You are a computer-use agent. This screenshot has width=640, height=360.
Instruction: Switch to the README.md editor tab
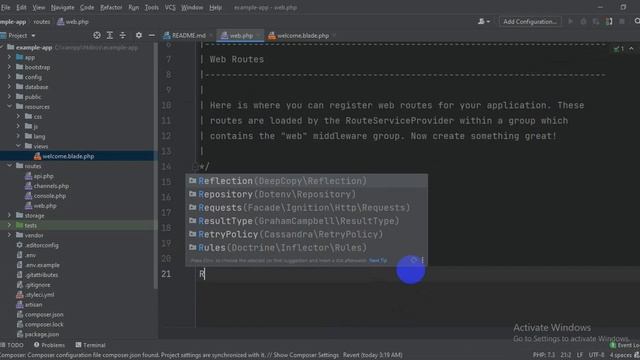188,36
